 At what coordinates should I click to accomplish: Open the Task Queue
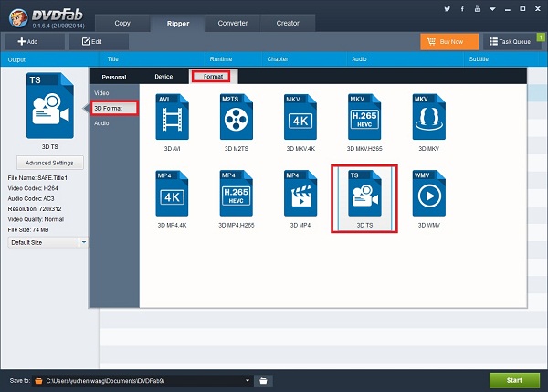pos(511,42)
